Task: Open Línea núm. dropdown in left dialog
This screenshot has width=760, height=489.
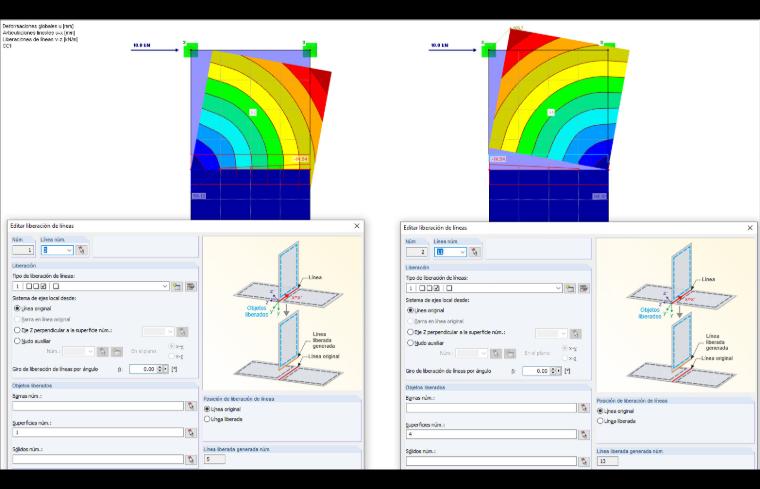Action: point(69,250)
